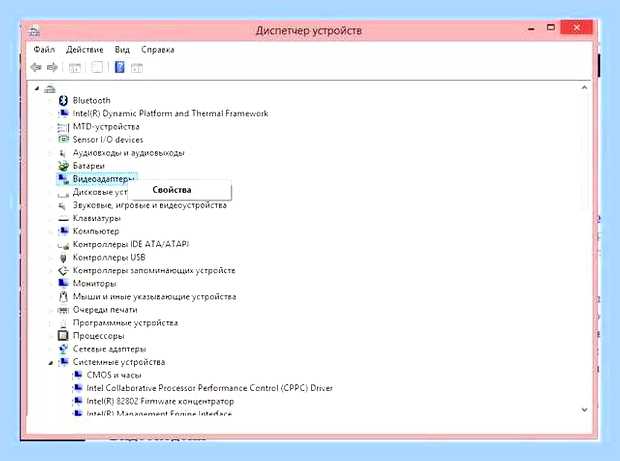Click the toolbar button right of Help
This screenshot has width=620, height=461.
pos(137,68)
